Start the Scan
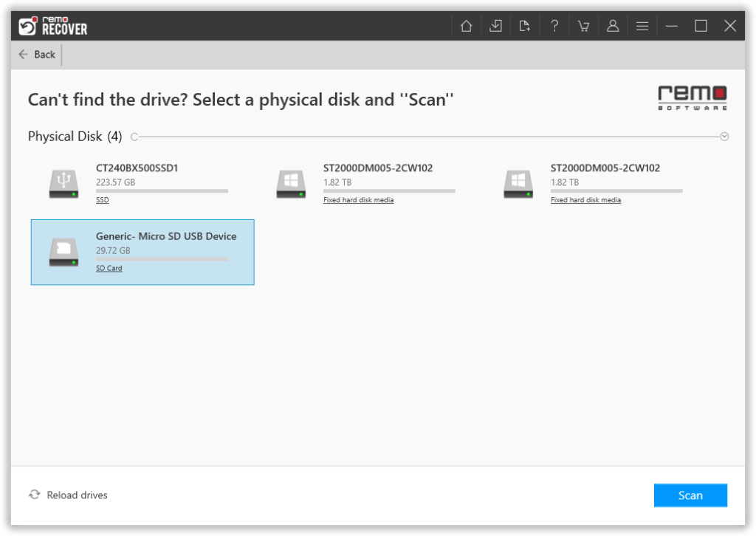Image resolution: width=756 pixels, height=536 pixels. (x=690, y=495)
